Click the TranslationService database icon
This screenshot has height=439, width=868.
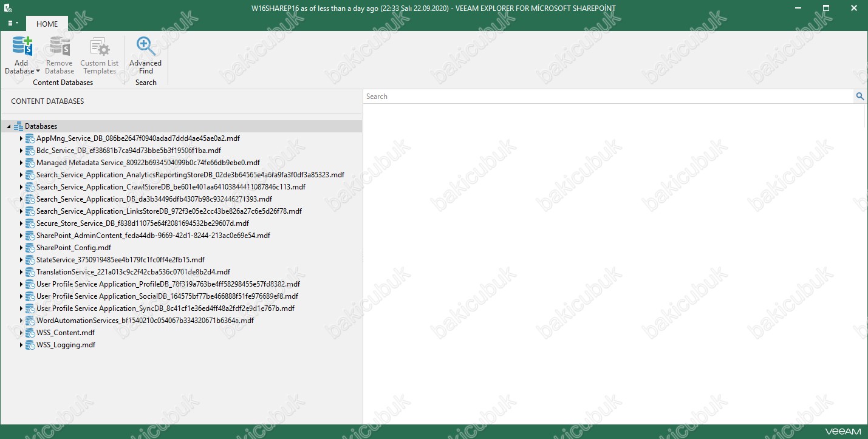point(30,272)
